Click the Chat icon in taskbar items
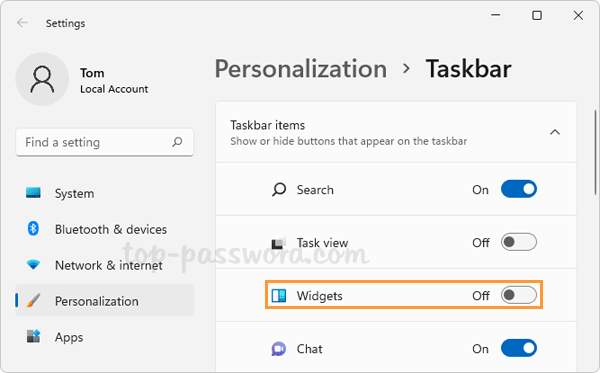Viewport: 600px width, 373px height. [x=279, y=349]
